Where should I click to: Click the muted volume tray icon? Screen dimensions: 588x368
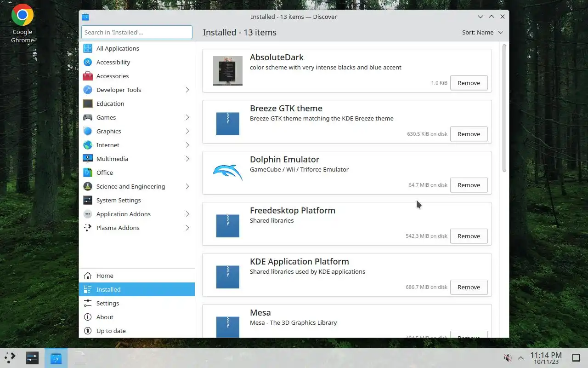tap(508, 358)
